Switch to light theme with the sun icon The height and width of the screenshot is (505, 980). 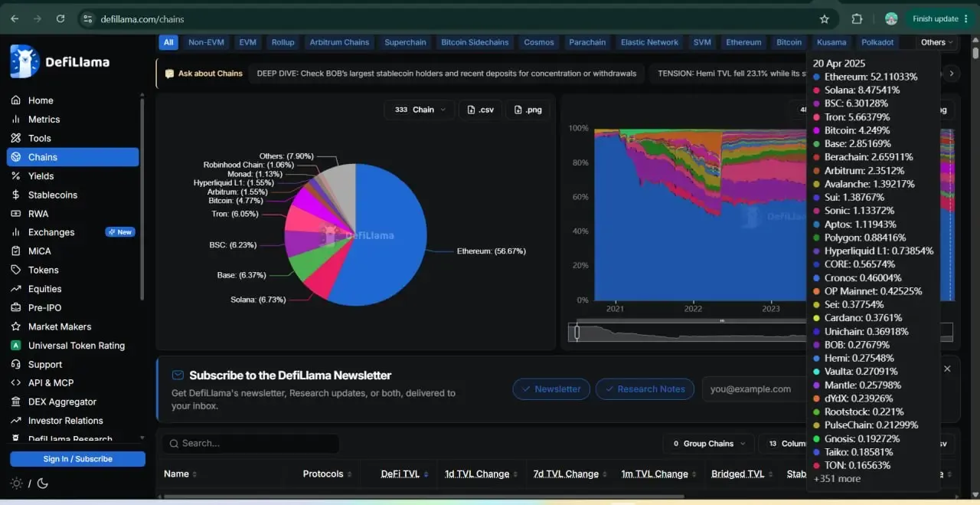point(17,484)
